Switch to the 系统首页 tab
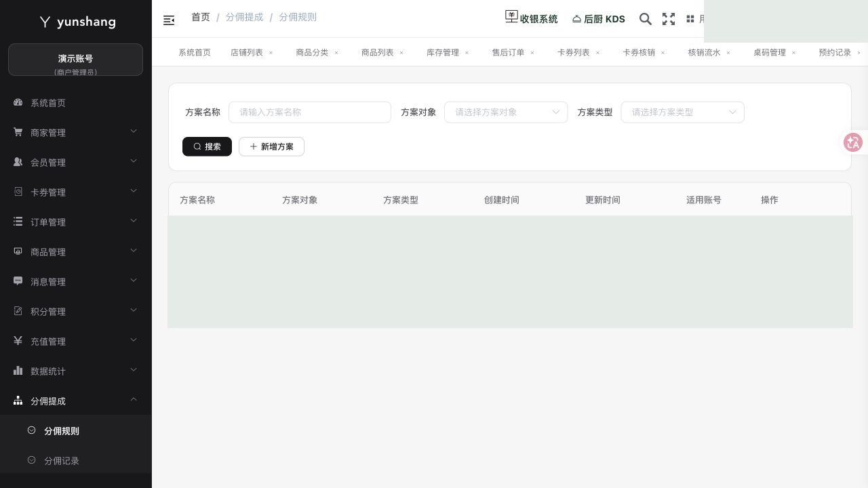Image resolution: width=868 pixels, height=488 pixels. 195,52
